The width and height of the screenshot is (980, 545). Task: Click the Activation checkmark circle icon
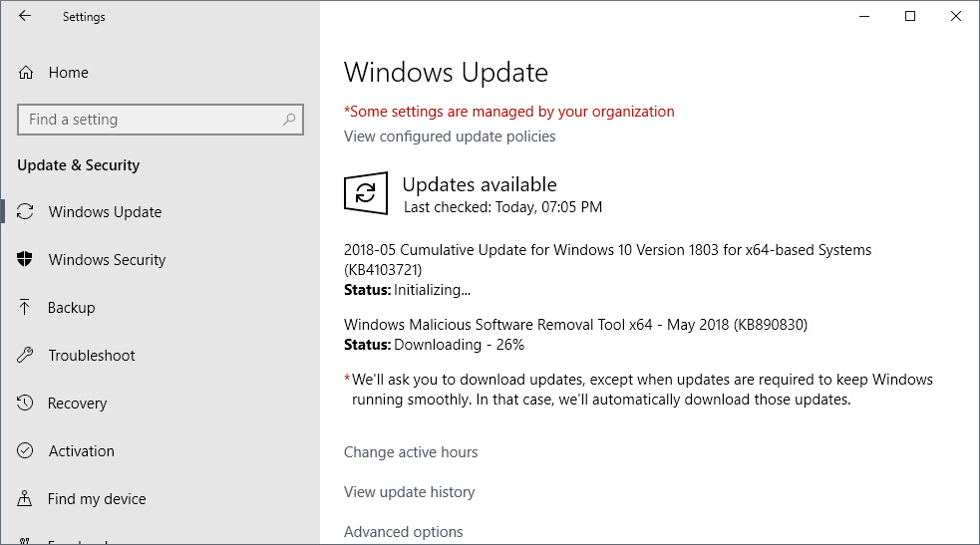click(25, 450)
